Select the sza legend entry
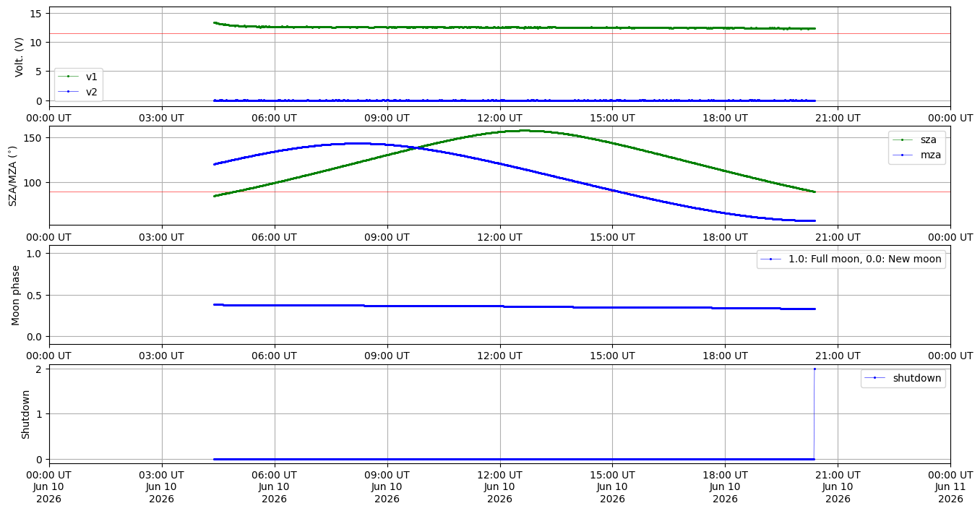The width and height of the screenshot is (980, 511). coord(916,139)
